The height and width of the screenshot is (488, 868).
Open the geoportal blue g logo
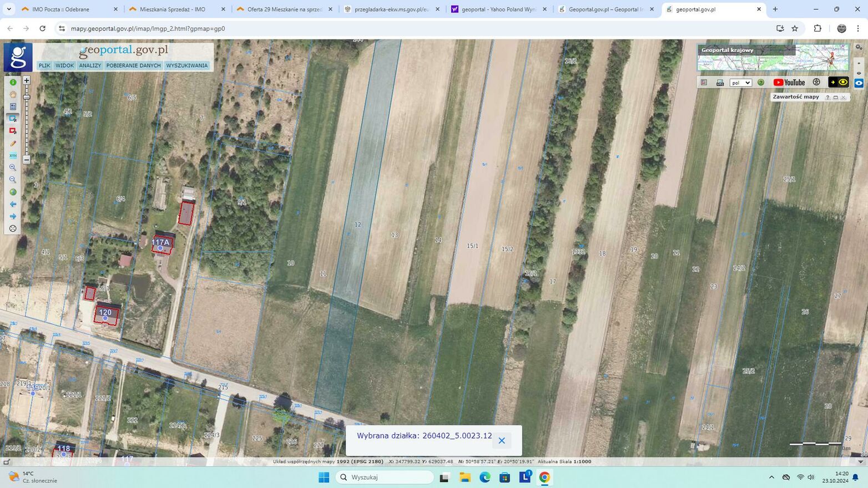point(18,57)
